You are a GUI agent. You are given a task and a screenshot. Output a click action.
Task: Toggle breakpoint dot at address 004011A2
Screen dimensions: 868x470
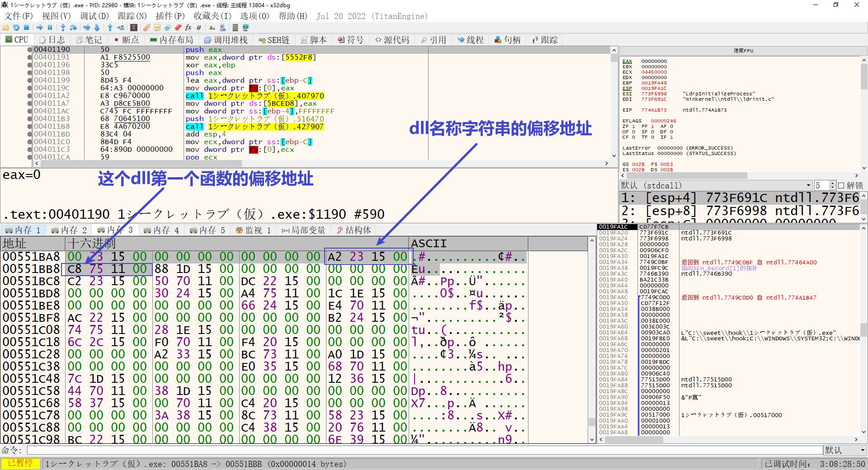[x=30, y=96]
